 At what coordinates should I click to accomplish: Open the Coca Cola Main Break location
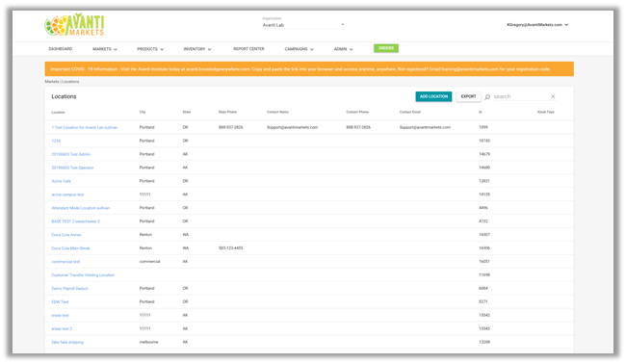70,248
